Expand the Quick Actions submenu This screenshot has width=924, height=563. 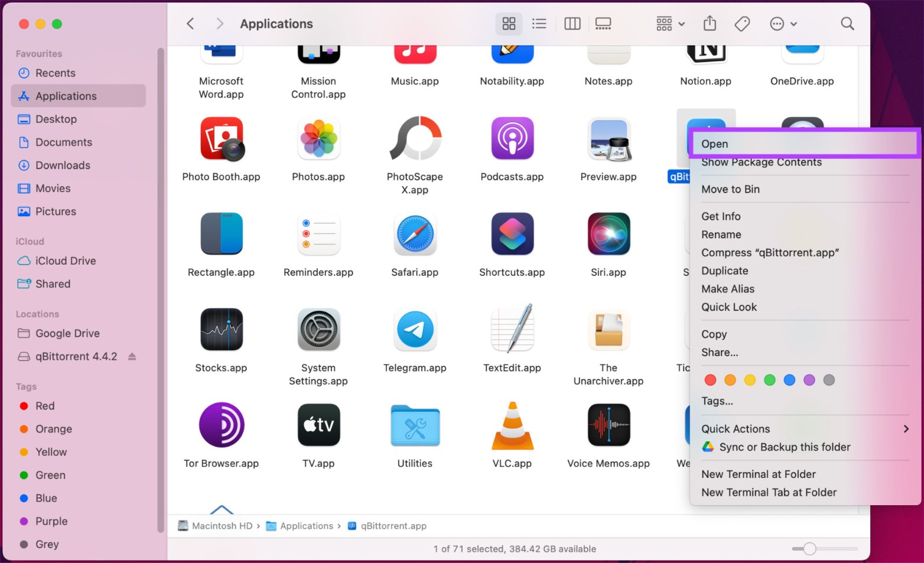736,429
